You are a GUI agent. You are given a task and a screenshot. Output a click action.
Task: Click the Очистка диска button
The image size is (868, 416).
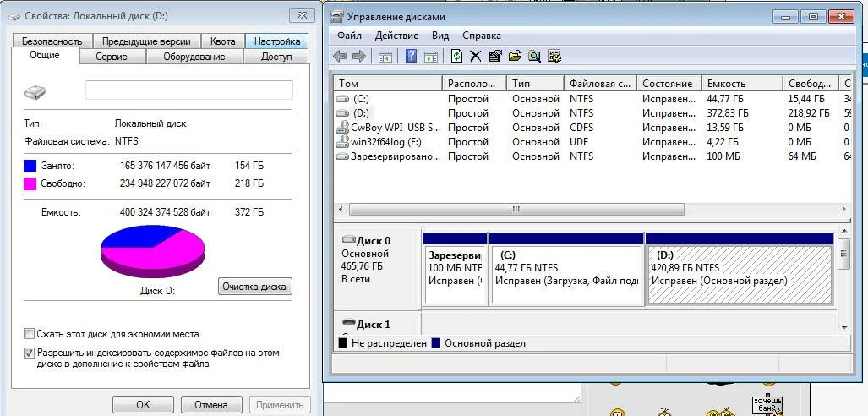[x=254, y=287]
